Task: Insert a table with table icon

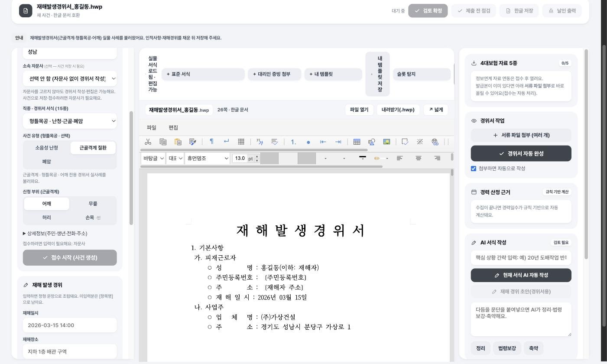Action: click(357, 142)
